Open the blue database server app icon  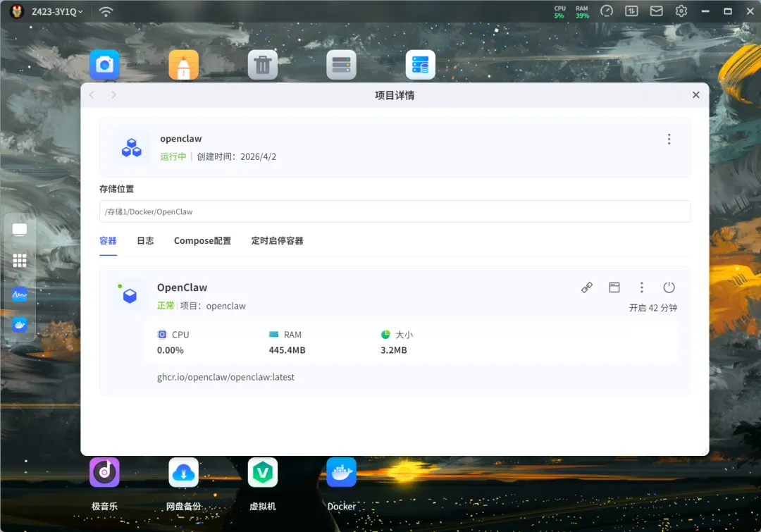(420, 65)
